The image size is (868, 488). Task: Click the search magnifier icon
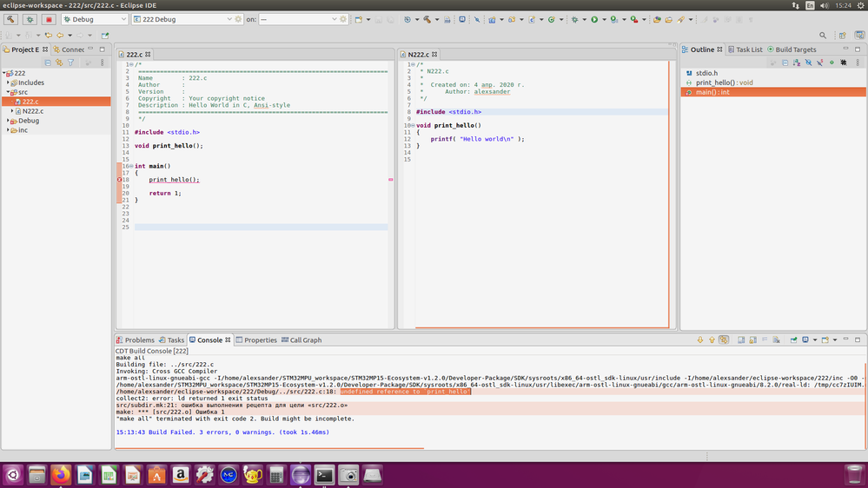click(823, 36)
